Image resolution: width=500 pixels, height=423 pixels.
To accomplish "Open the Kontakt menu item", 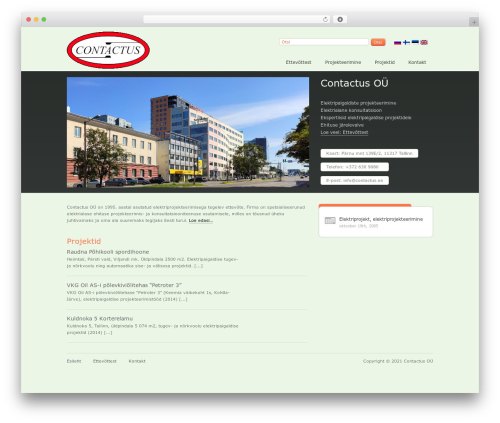I will (x=417, y=62).
